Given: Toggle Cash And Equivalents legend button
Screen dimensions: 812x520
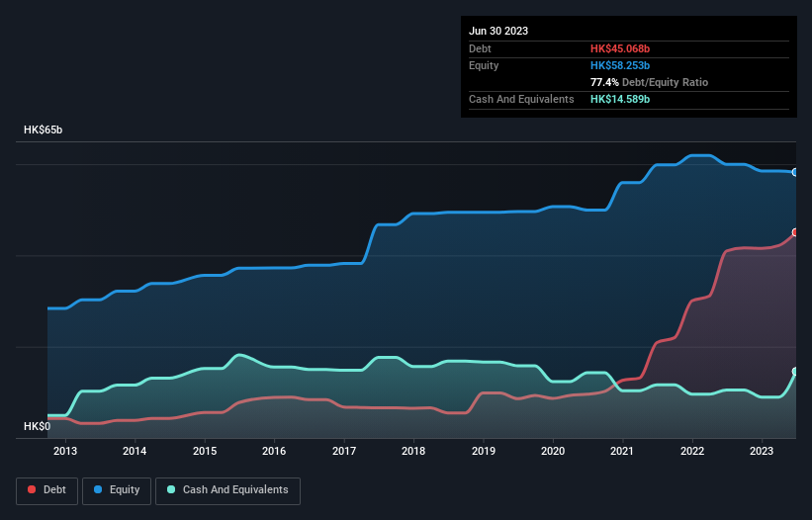Looking at the screenshot, I should coord(227,490).
